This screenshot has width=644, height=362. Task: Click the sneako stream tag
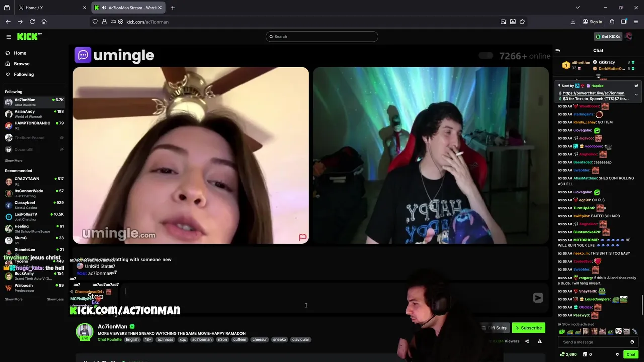(279, 340)
